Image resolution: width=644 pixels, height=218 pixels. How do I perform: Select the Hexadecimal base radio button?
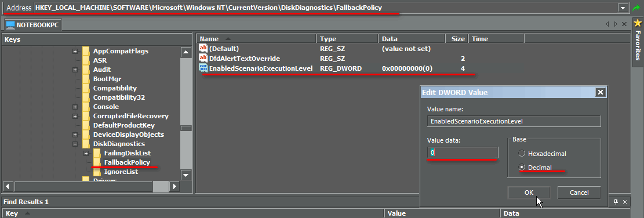(x=522, y=154)
